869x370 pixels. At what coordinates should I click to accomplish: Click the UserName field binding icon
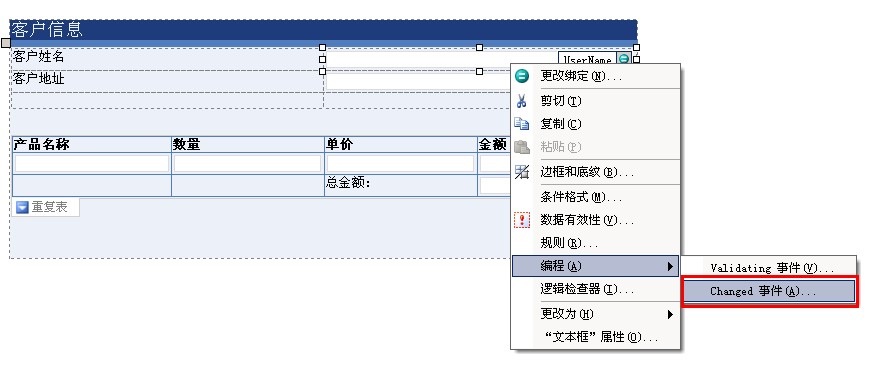click(624, 59)
